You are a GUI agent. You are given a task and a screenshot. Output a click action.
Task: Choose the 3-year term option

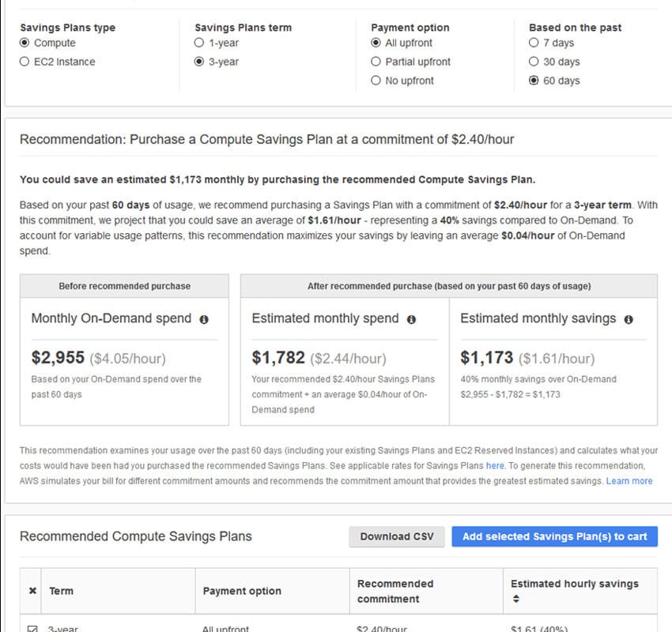click(199, 62)
